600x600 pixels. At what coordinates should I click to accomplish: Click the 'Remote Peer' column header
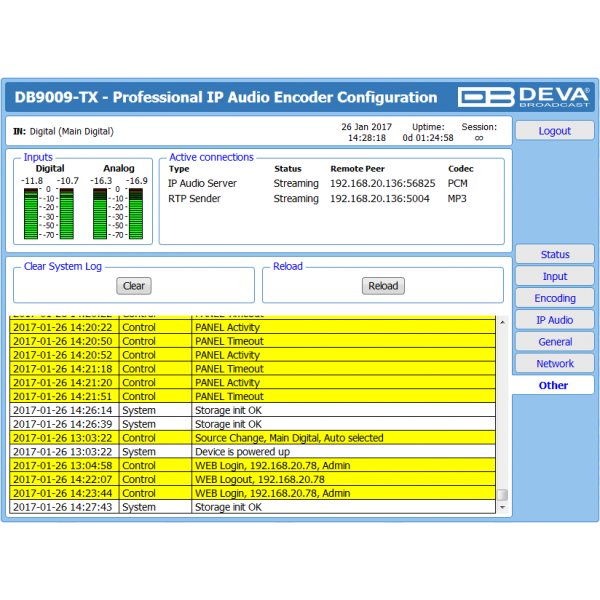357,169
